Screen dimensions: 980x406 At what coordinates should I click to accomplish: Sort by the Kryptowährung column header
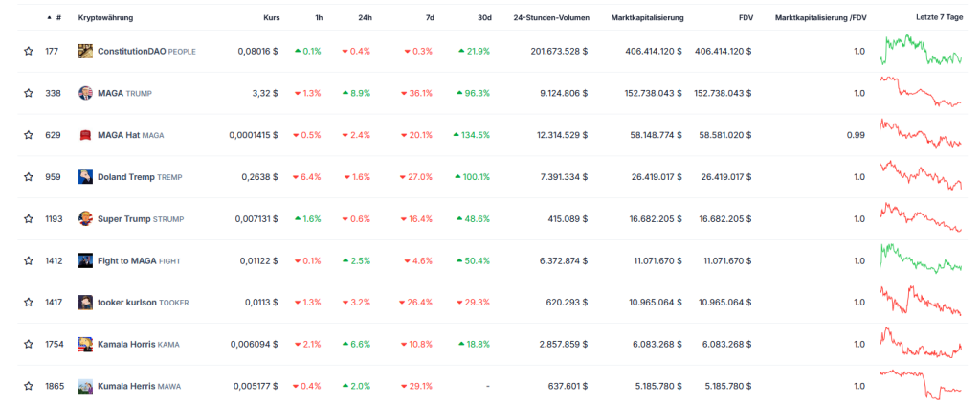coord(105,18)
